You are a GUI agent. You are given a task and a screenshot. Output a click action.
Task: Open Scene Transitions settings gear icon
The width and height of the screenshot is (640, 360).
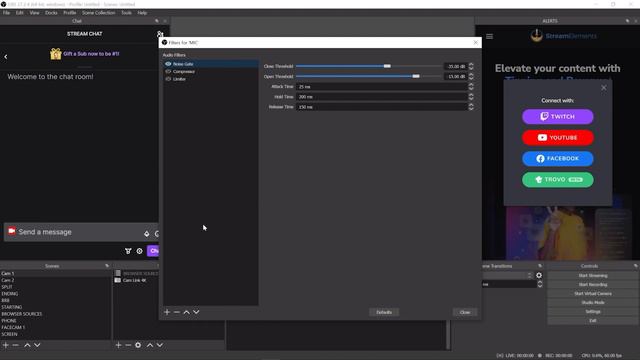[539, 276]
